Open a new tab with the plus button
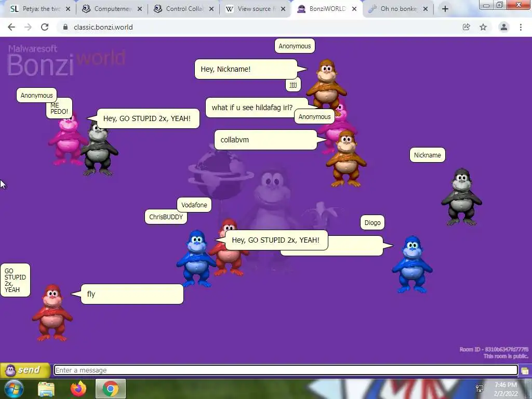Viewport: 532px width, 399px height. point(445,9)
